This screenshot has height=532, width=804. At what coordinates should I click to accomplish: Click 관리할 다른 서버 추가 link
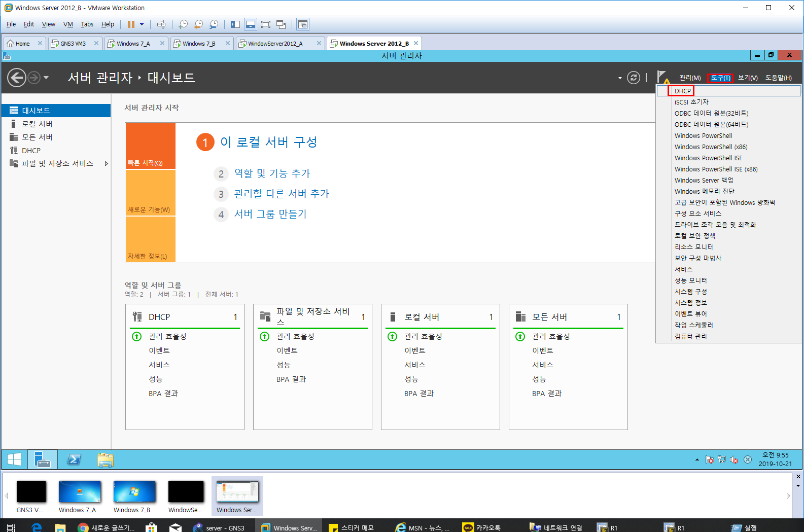[282, 194]
